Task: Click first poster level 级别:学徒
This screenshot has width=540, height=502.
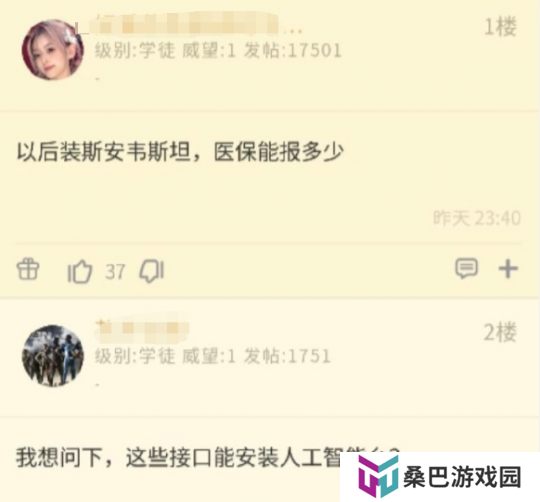Action: tap(135, 51)
